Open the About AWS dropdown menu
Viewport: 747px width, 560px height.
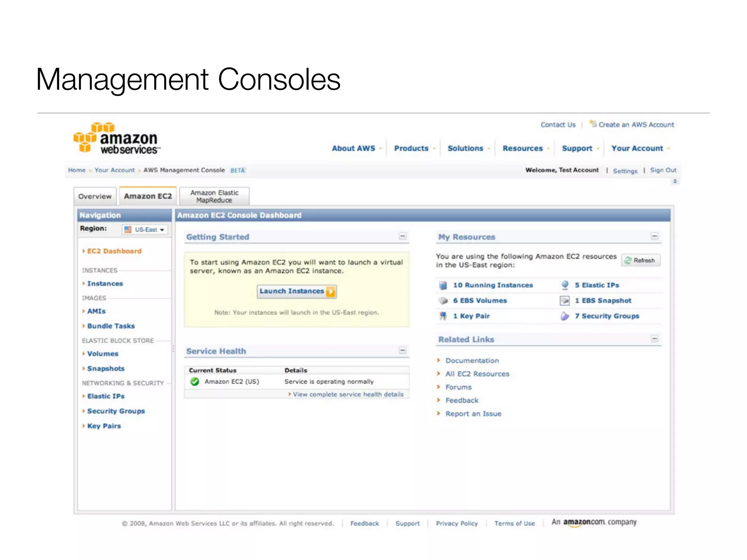click(356, 148)
